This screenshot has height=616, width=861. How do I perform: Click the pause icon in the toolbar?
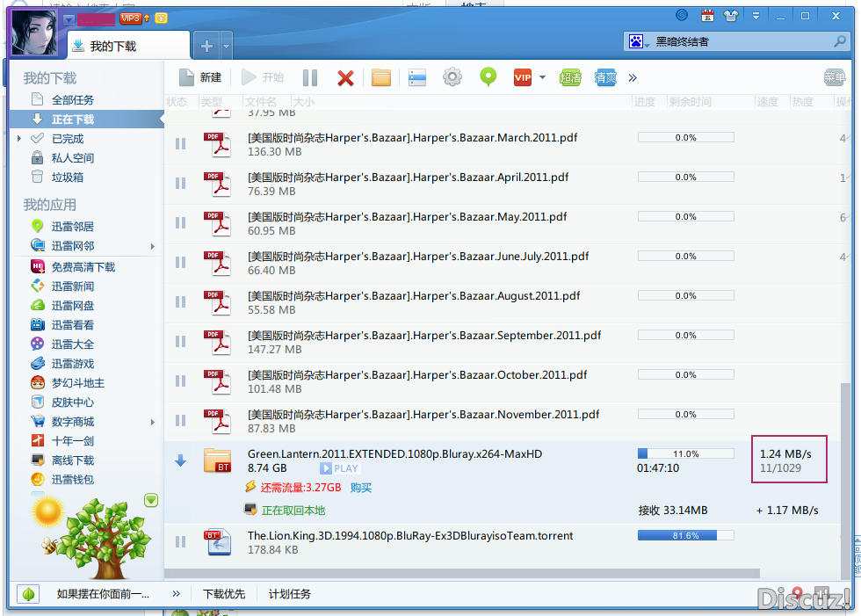pyautogui.click(x=310, y=78)
